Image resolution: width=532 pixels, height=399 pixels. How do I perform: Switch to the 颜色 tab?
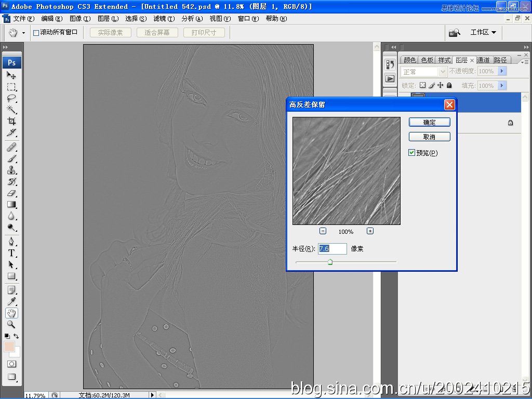coord(410,60)
